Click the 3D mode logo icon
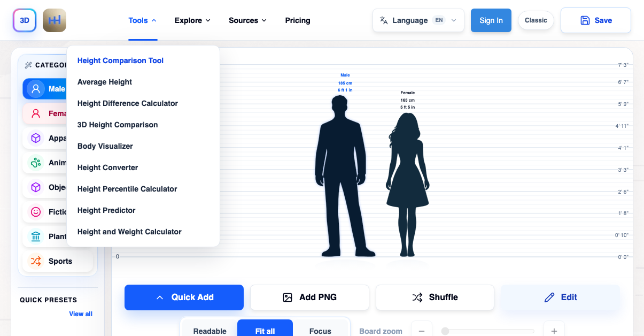Viewport: 644px width, 336px height. [25, 20]
